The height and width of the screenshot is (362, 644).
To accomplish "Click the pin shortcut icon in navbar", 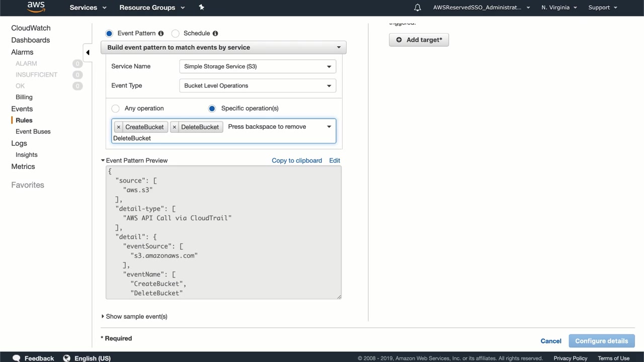I will [202, 7].
